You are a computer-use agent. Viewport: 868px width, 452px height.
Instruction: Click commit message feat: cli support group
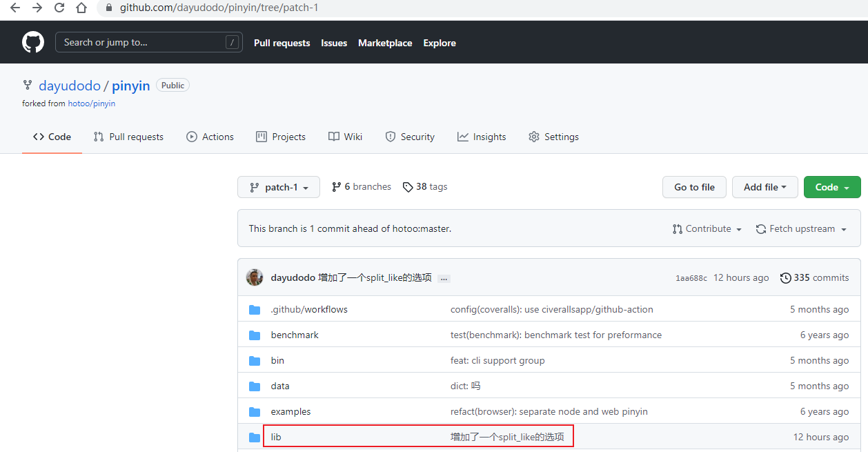pos(497,361)
